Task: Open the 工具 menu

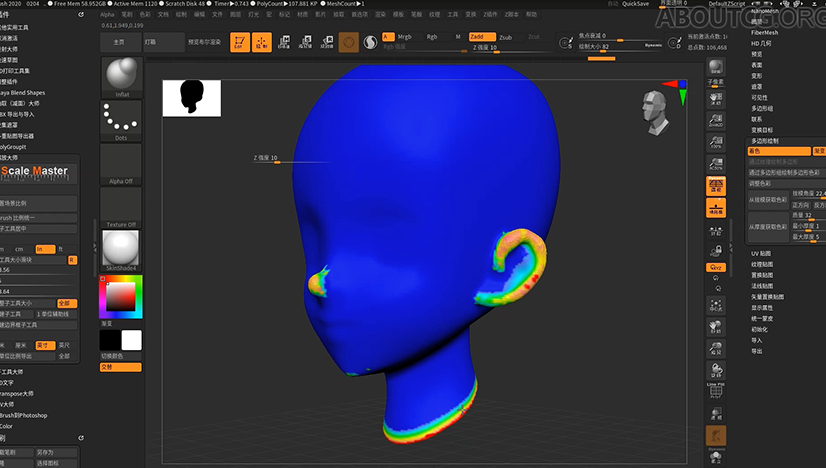Action: pos(453,15)
